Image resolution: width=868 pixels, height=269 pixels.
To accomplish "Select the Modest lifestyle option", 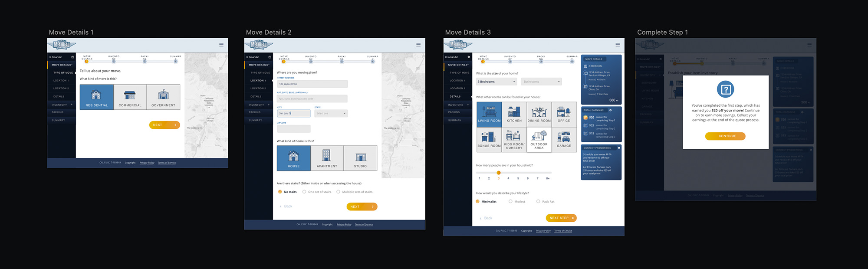I will [x=517, y=201].
